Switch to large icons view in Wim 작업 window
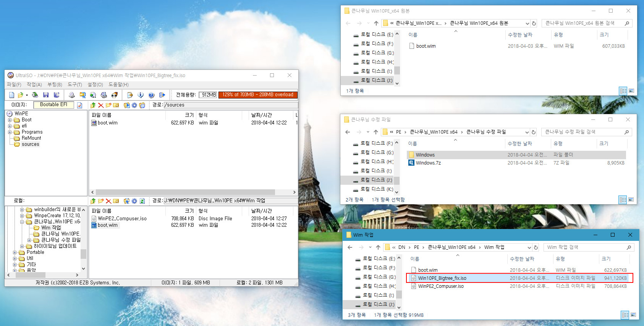644x326 pixels. (633, 315)
